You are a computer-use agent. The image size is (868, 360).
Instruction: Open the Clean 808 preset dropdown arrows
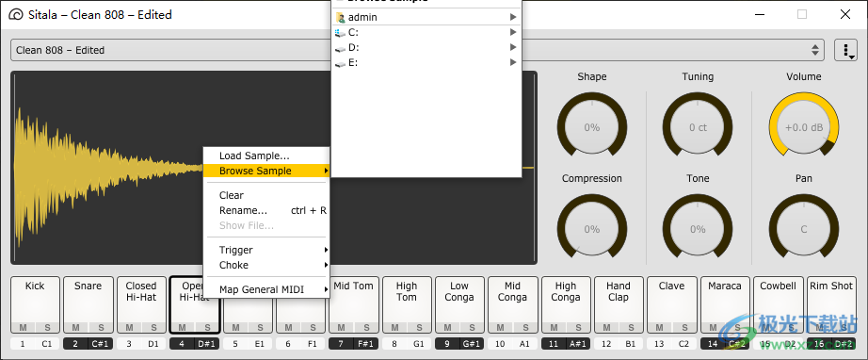[815, 50]
